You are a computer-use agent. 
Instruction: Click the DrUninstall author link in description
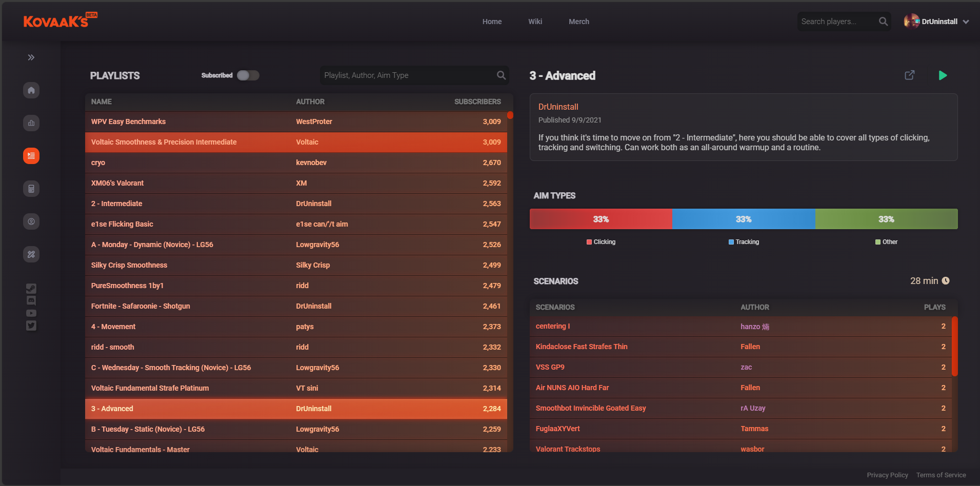click(558, 107)
